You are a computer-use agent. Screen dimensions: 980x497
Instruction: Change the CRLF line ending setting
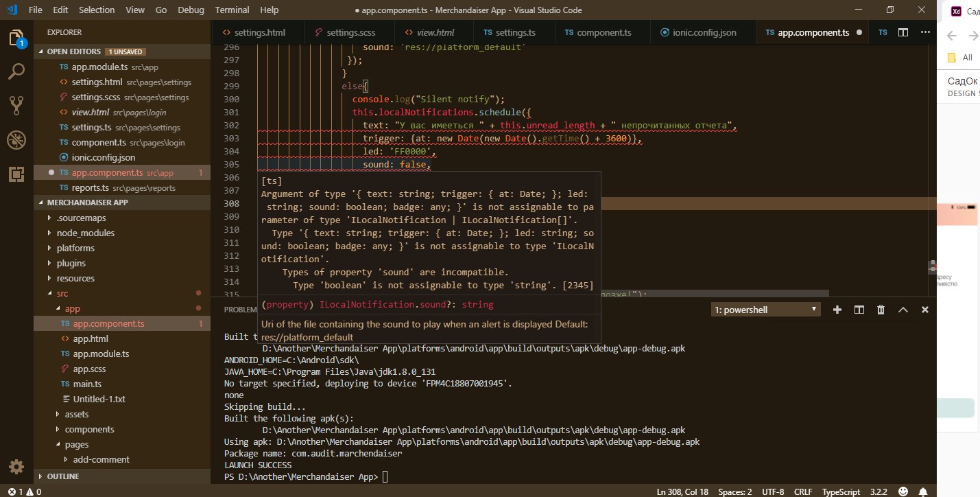tap(803, 492)
